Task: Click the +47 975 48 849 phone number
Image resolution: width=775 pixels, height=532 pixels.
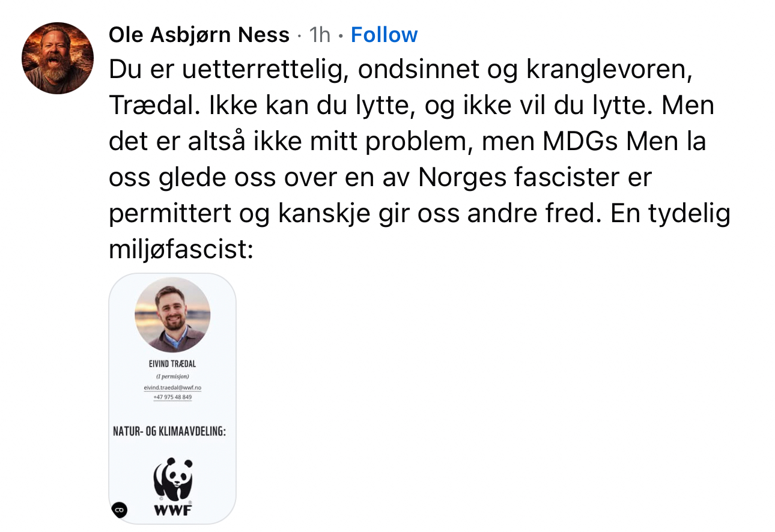Action: click(172, 397)
